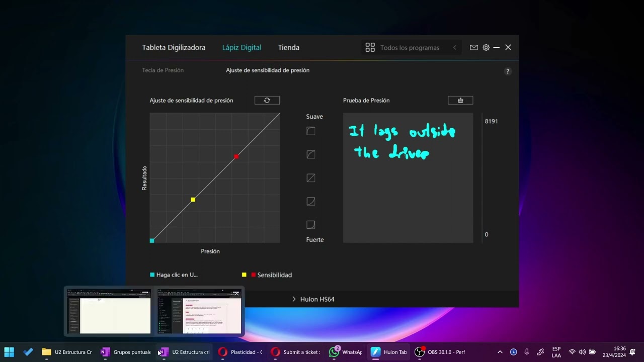Select Ajuste de sensibilidad de presión sub-tab
The image size is (644, 362).
tap(268, 70)
